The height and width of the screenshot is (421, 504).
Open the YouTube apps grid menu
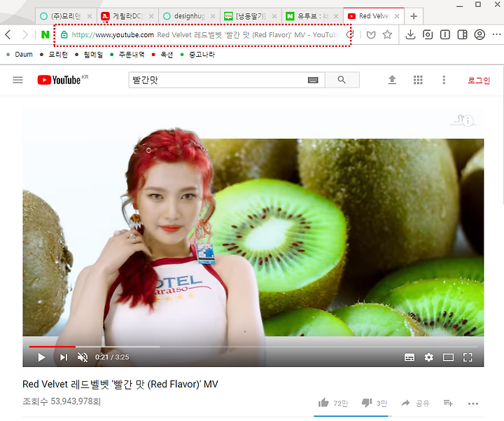(x=418, y=80)
